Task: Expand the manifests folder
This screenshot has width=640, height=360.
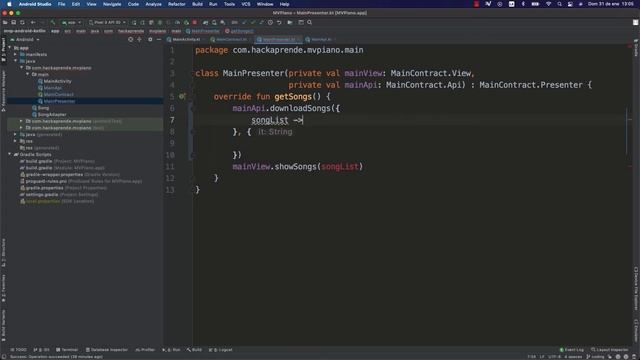Action: point(16,54)
